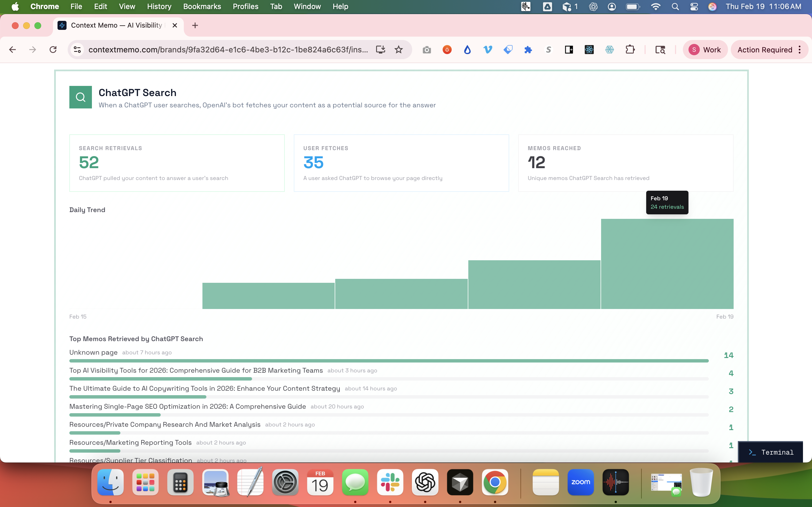The height and width of the screenshot is (507, 812).
Task: Click the water-drop extension icon in toolbar
Action: tap(467, 49)
